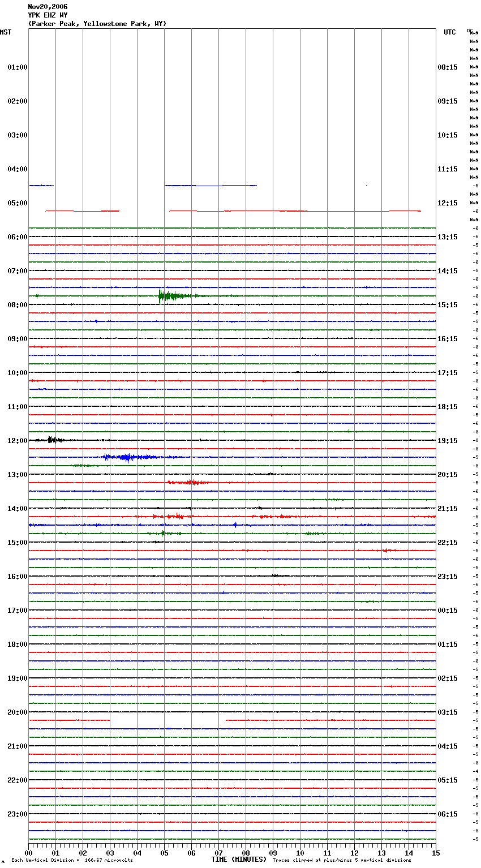Click the '21:15' UTC time label

pyautogui.click(x=448, y=509)
